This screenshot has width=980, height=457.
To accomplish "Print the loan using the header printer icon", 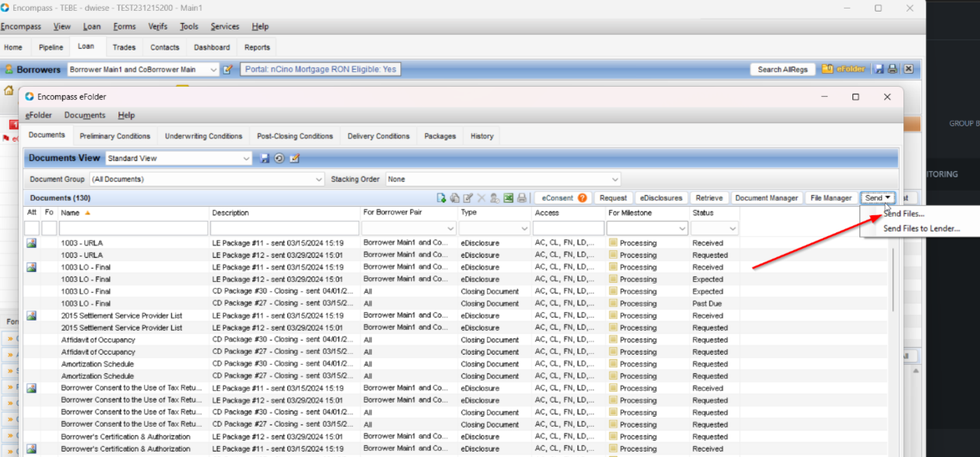I will pyautogui.click(x=893, y=69).
